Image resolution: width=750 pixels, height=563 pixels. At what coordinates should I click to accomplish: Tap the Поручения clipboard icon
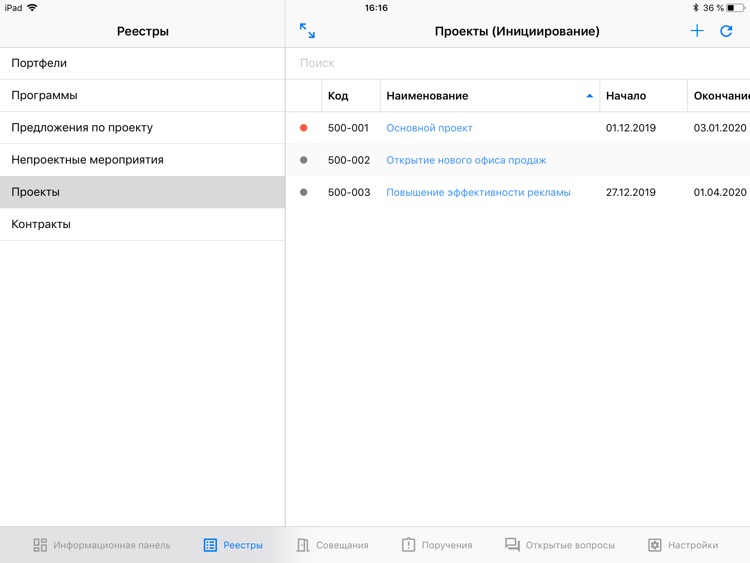(408, 545)
